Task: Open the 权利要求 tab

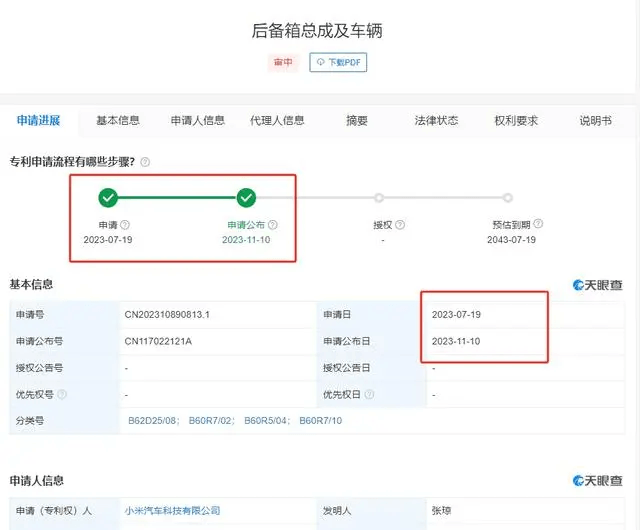Action: [x=516, y=120]
